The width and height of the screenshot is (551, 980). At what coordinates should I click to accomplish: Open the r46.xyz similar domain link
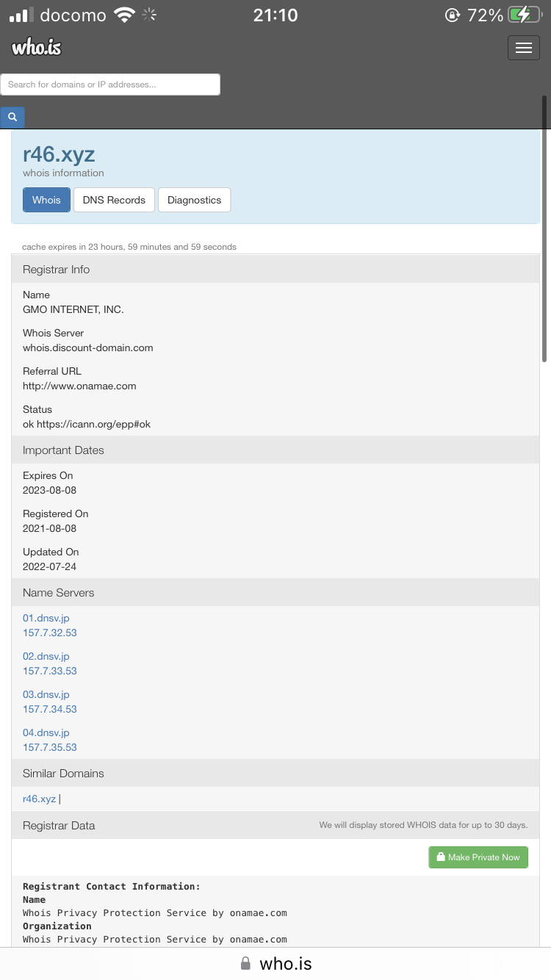pyautogui.click(x=39, y=799)
